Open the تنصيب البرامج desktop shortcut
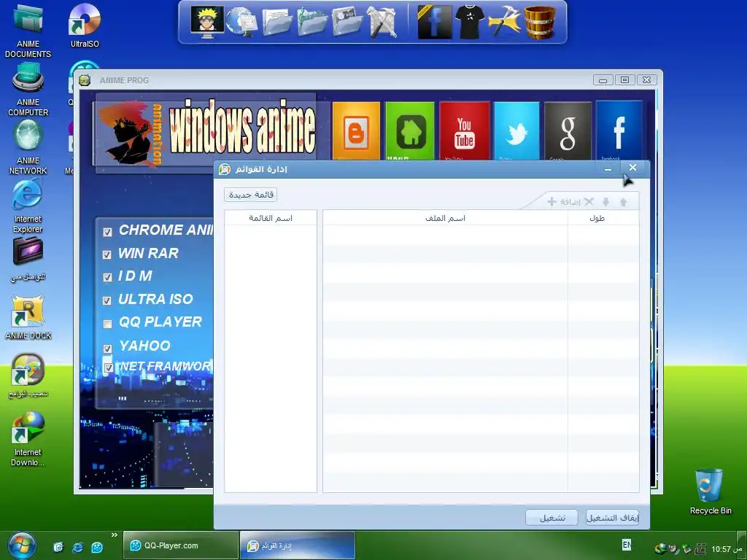Screen dimensions: 747x560 coord(28,376)
